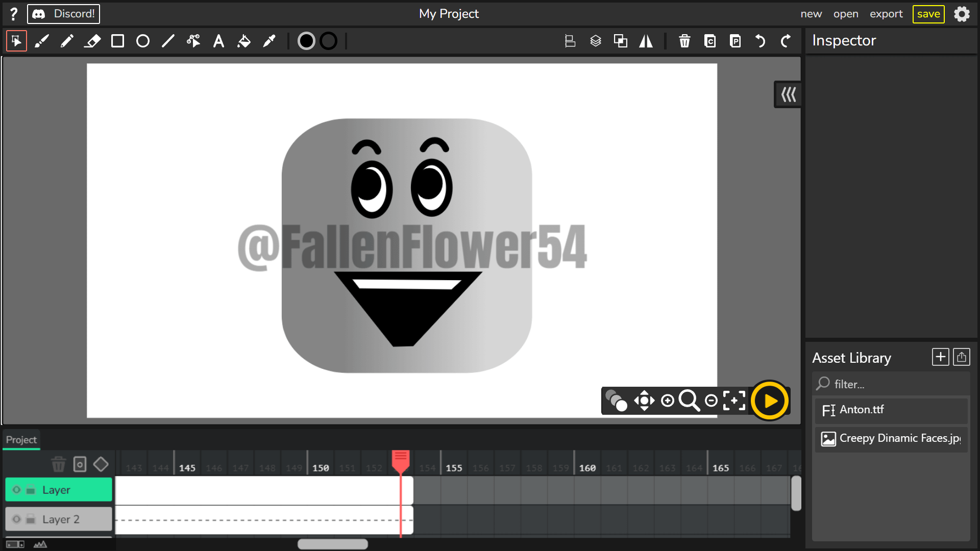Viewport: 980px width, 551px height.
Task: Click the yellow save button
Action: click(928, 14)
